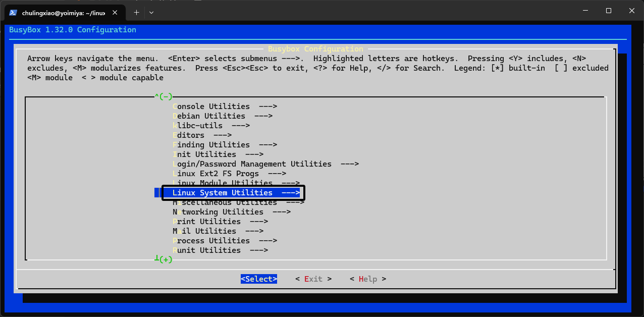Open Debian Utilities submenu

coord(223,116)
